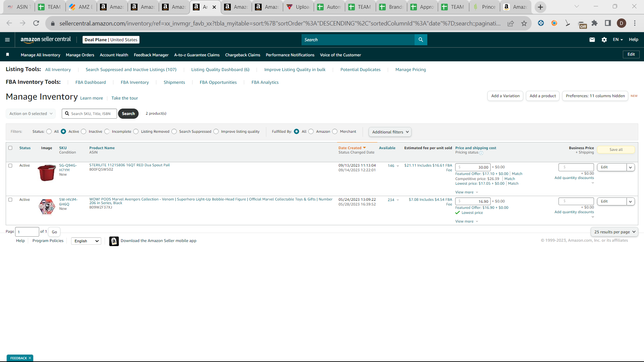Click the Search SKU, Title, ISBN field

pos(90,114)
